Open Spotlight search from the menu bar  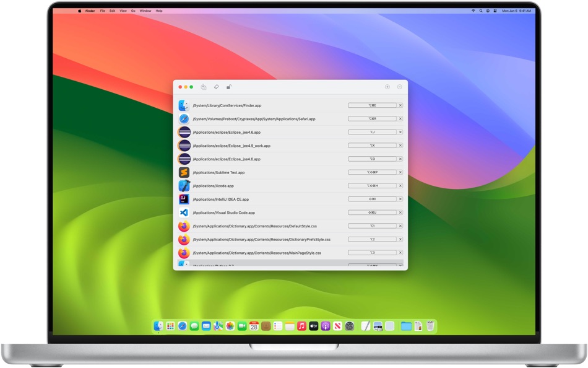tap(481, 11)
